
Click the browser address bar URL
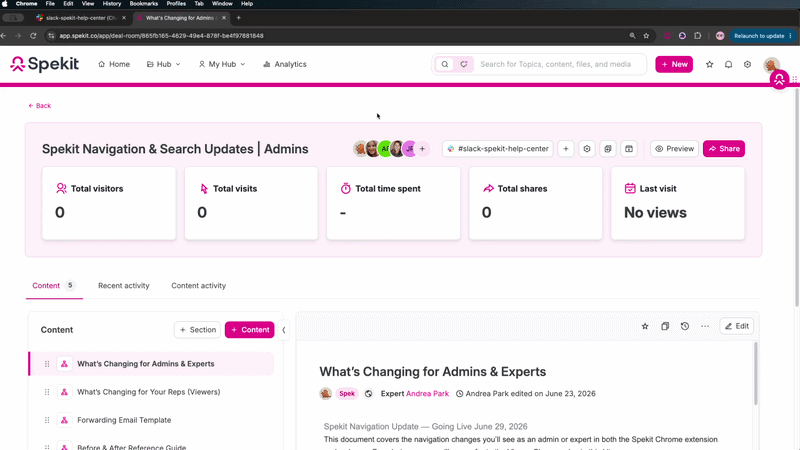coord(161,36)
